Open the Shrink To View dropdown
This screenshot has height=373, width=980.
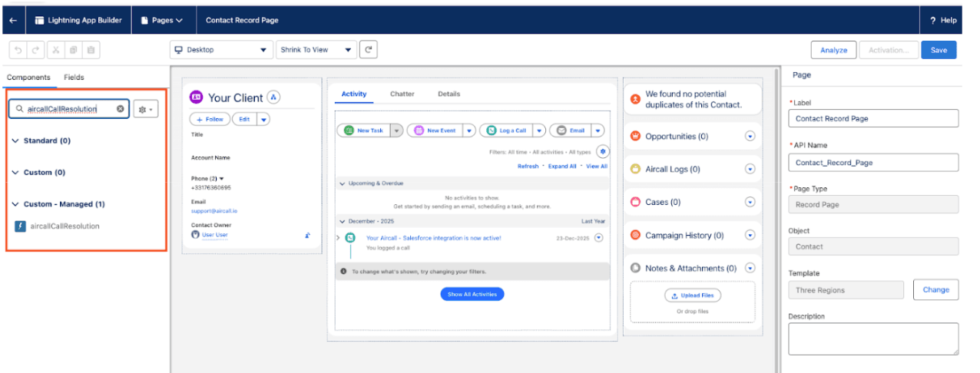316,50
